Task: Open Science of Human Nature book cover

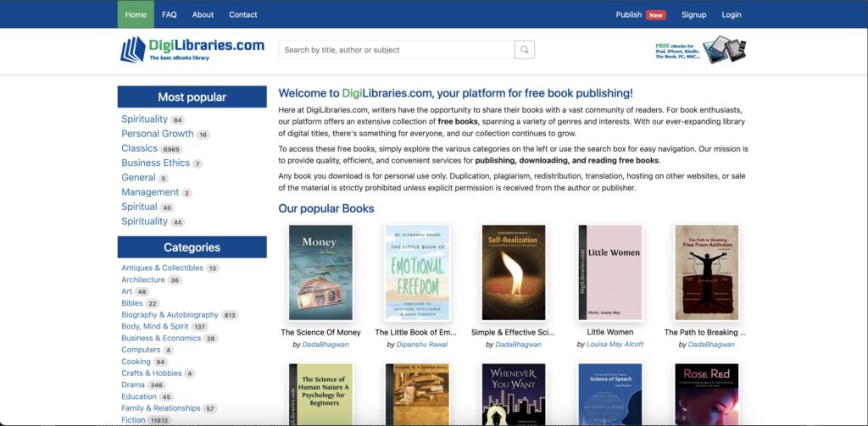Action: 320,394
